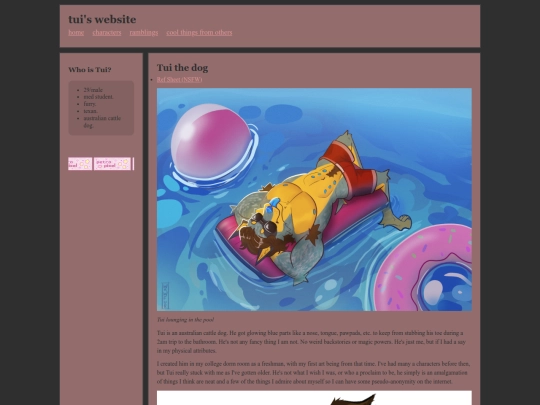540x405 pixels.
Task: Click the 'texan.' list item
Action: click(x=91, y=111)
